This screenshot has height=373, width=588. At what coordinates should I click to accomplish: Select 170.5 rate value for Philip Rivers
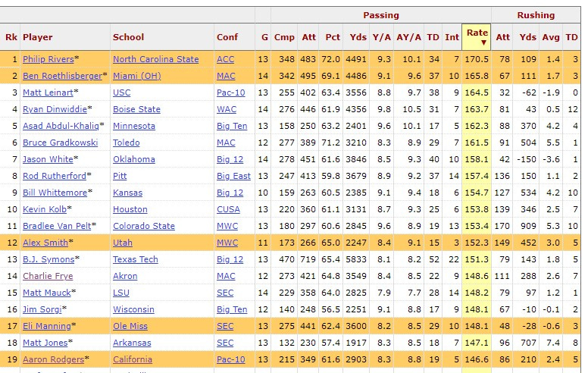477,59
